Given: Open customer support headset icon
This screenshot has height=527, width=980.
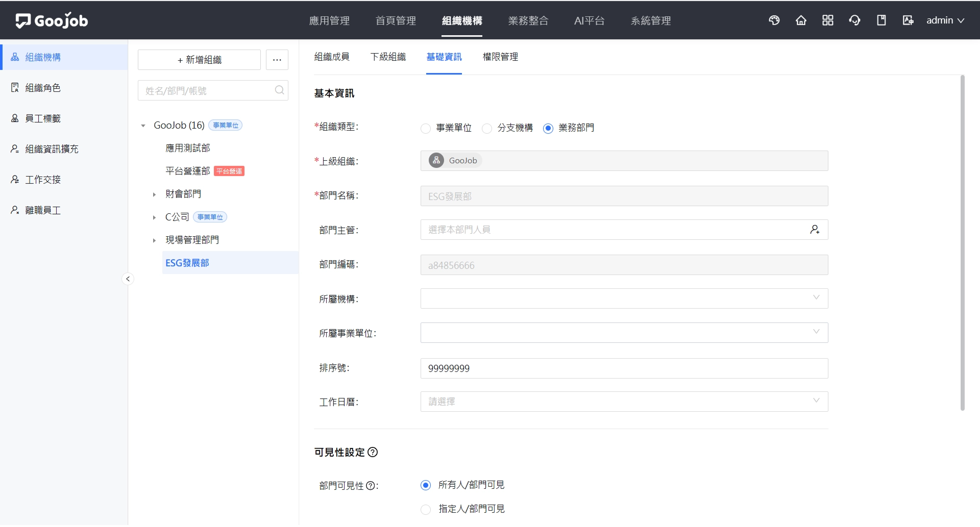Looking at the screenshot, I should 854,20.
